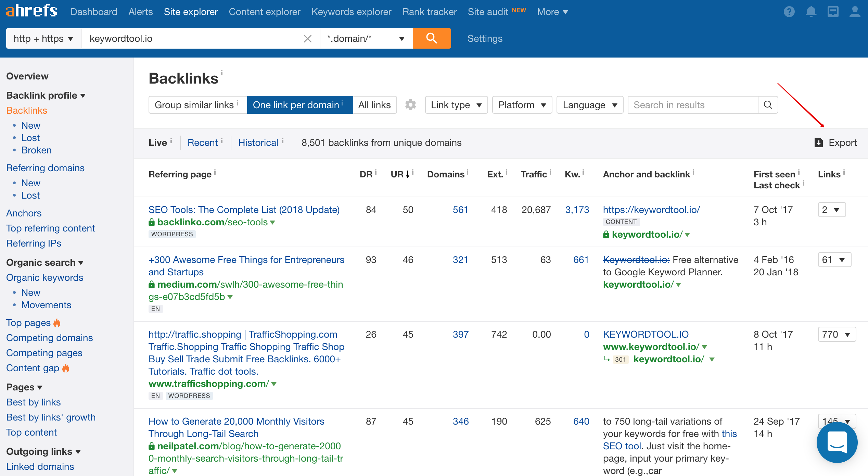The height and width of the screenshot is (476, 868).
Task: Click the search-in-results magnifier icon
Action: click(768, 105)
